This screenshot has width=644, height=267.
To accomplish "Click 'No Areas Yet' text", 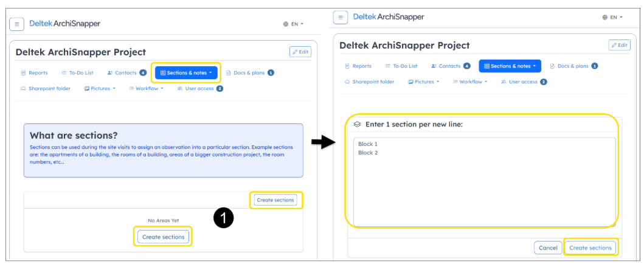I will tap(164, 221).
